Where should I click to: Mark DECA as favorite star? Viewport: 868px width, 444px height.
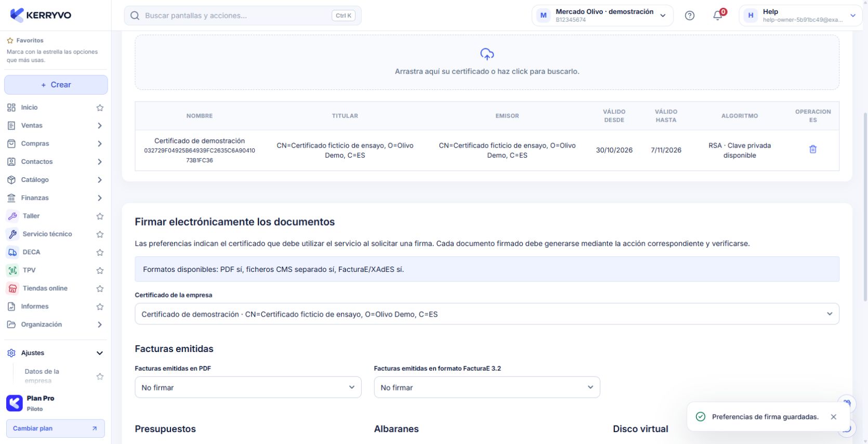pos(100,253)
